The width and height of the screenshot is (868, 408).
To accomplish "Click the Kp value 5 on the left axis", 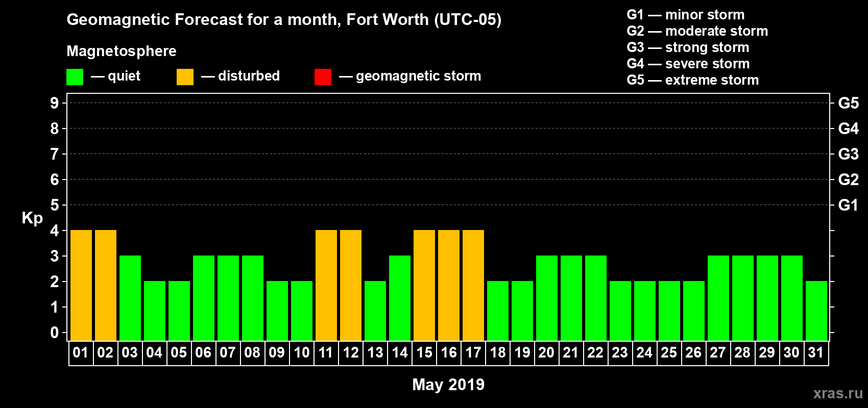I will (55, 205).
